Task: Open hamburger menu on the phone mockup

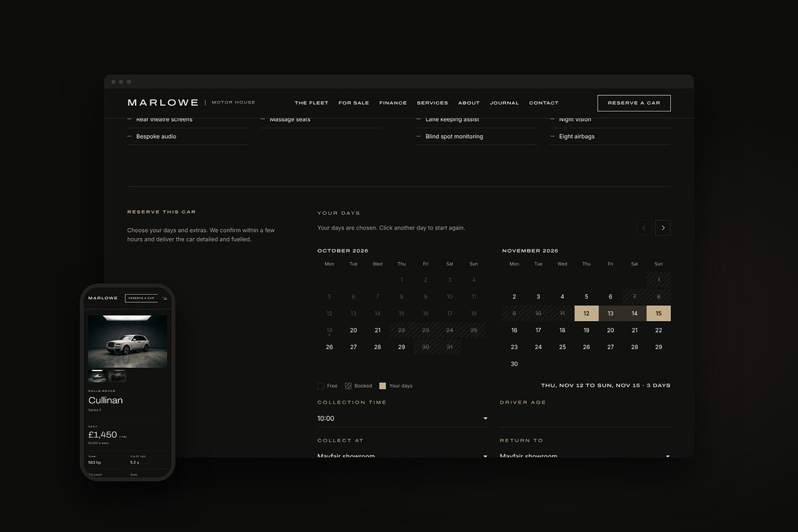Action: 164,299
